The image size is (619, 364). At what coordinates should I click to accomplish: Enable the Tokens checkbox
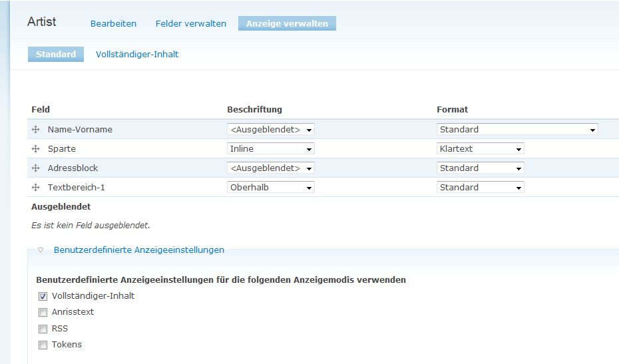click(43, 345)
